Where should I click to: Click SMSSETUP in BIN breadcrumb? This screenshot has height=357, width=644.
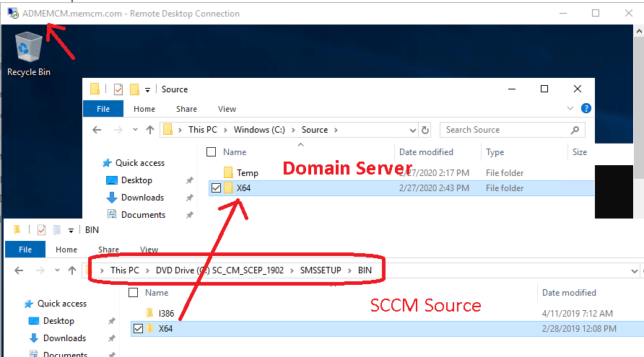321,270
